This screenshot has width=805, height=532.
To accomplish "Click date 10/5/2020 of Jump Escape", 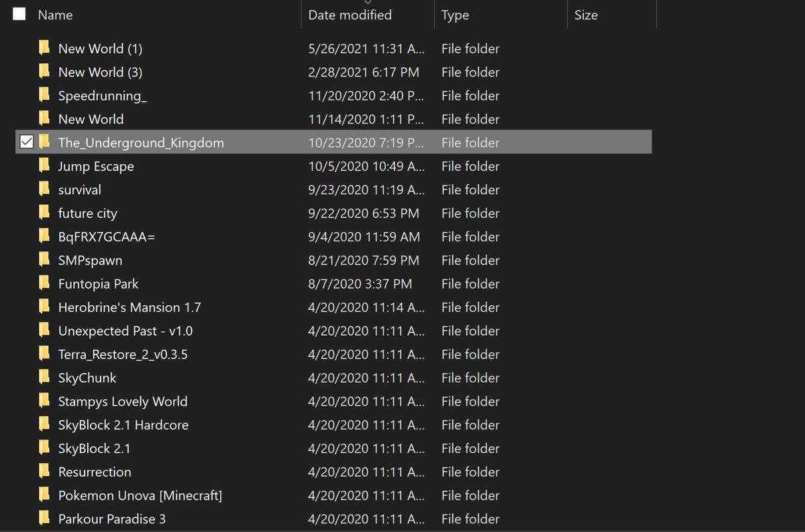I will click(x=367, y=166).
